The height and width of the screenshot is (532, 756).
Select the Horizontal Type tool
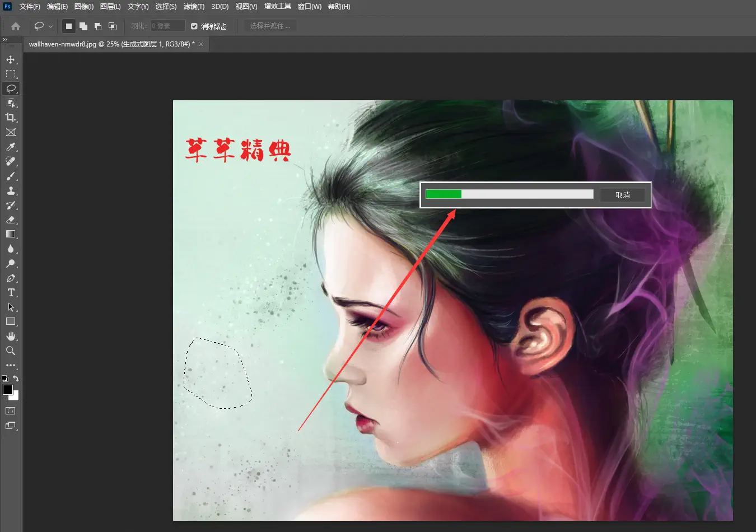(x=11, y=292)
